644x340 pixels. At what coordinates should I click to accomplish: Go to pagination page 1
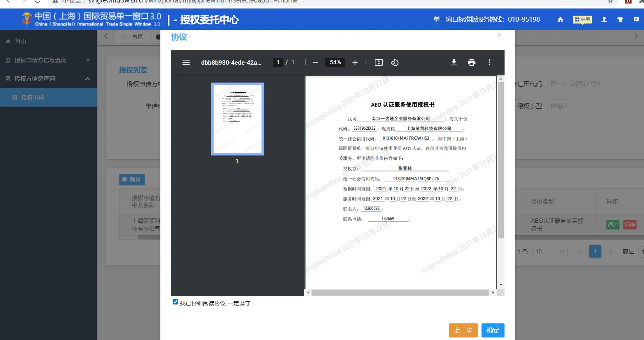[x=595, y=252]
